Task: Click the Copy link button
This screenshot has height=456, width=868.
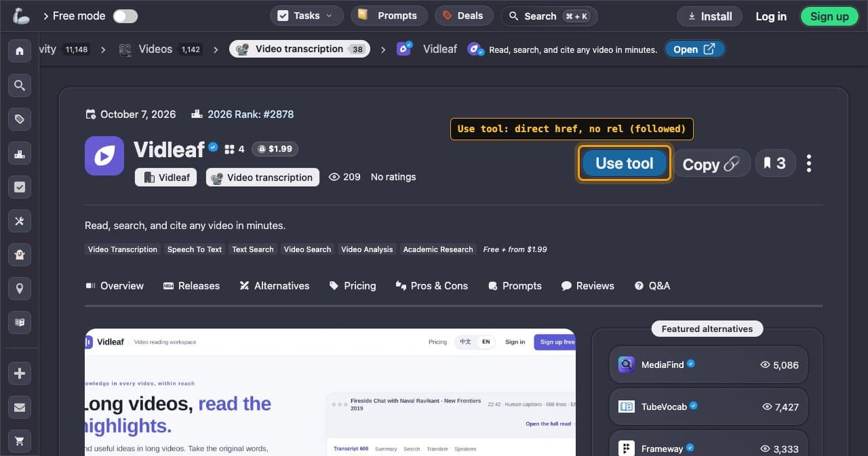Action: coord(711,164)
